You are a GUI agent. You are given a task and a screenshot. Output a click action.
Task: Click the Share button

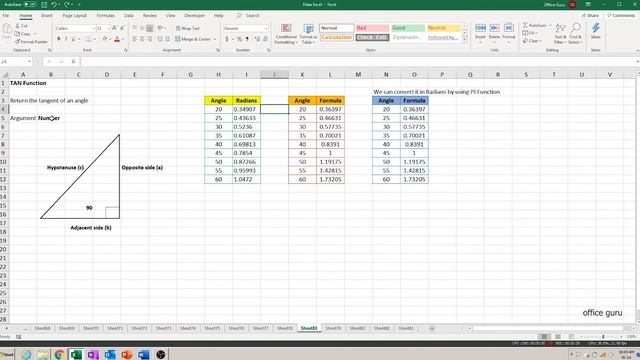[x=590, y=16]
